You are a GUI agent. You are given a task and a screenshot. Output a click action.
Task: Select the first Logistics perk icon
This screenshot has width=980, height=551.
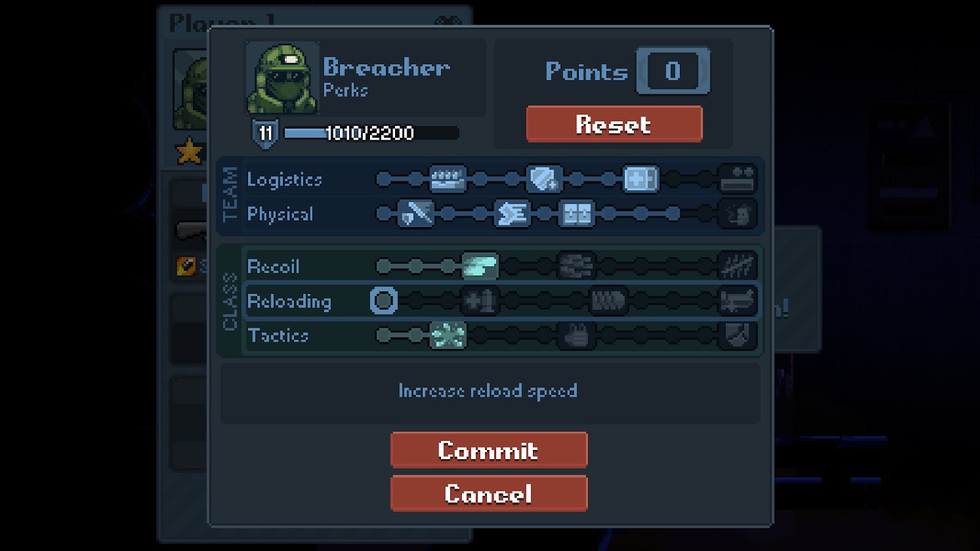point(448,179)
